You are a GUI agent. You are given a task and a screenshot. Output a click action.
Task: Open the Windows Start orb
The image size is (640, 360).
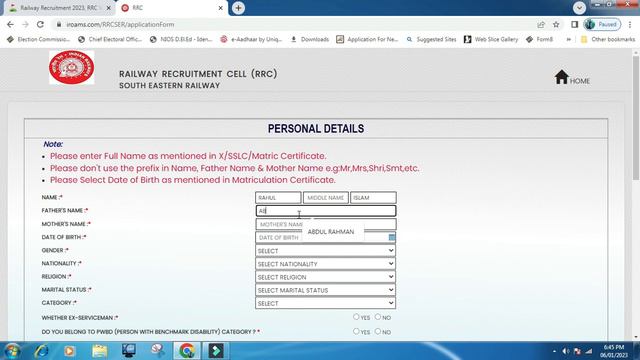12,351
